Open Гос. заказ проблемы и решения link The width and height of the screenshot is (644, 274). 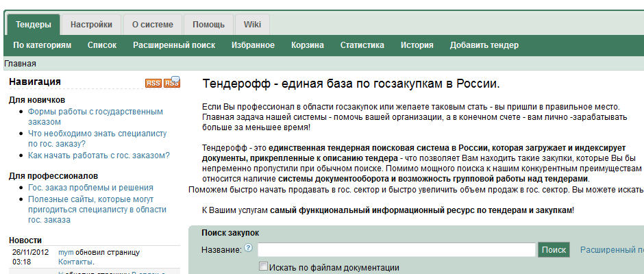coord(90,188)
